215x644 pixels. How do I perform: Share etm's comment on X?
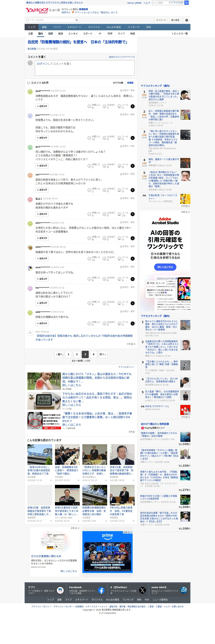click(132, 259)
